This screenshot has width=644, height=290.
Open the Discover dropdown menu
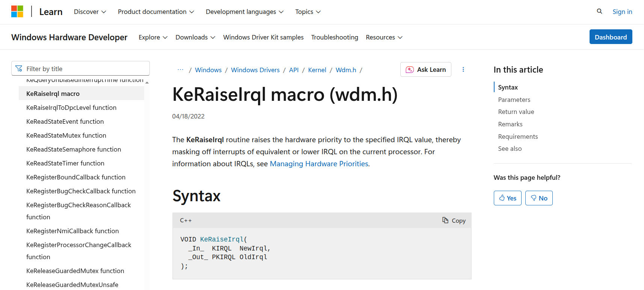pyautogui.click(x=90, y=12)
